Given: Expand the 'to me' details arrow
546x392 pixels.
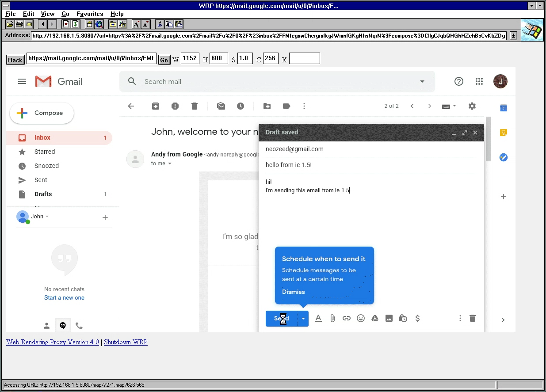Looking at the screenshot, I should coord(170,164).
